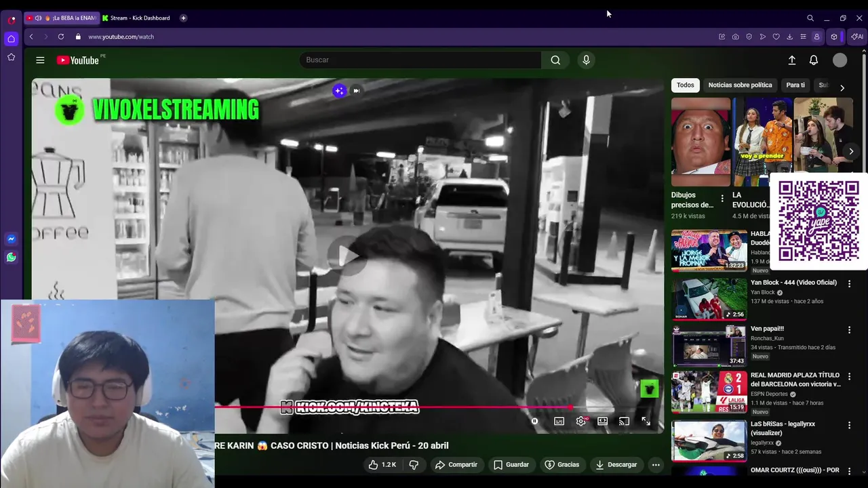
Task: Open the browser profile person icon
Action: [x=816, y=37]
